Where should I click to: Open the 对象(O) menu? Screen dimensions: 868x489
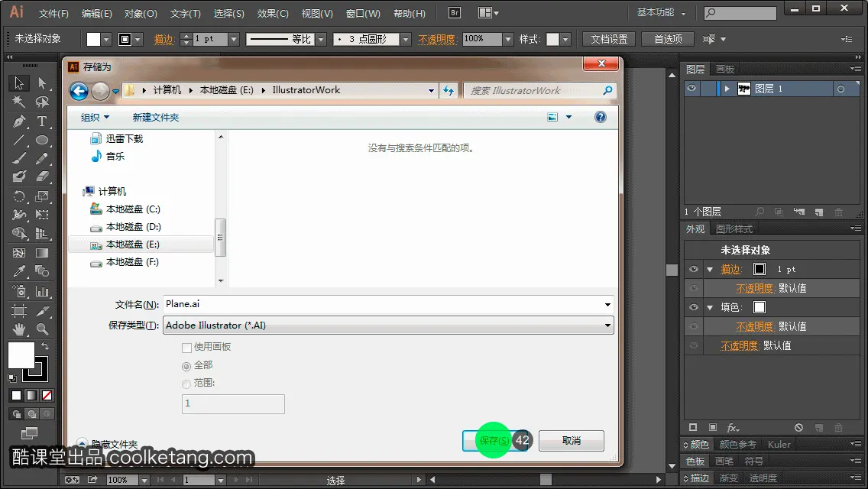click(141, 13)
